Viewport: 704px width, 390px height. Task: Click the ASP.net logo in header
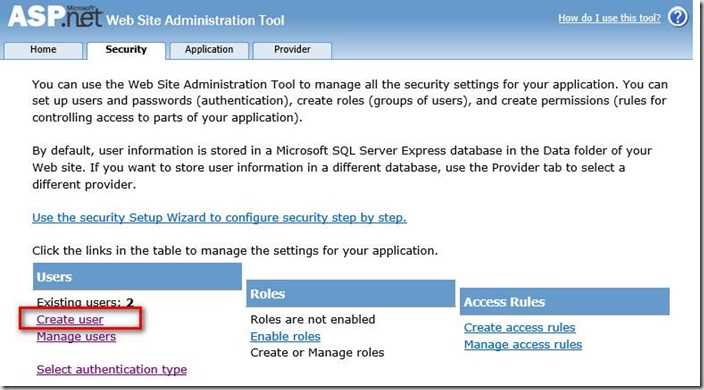coord(55,17)
